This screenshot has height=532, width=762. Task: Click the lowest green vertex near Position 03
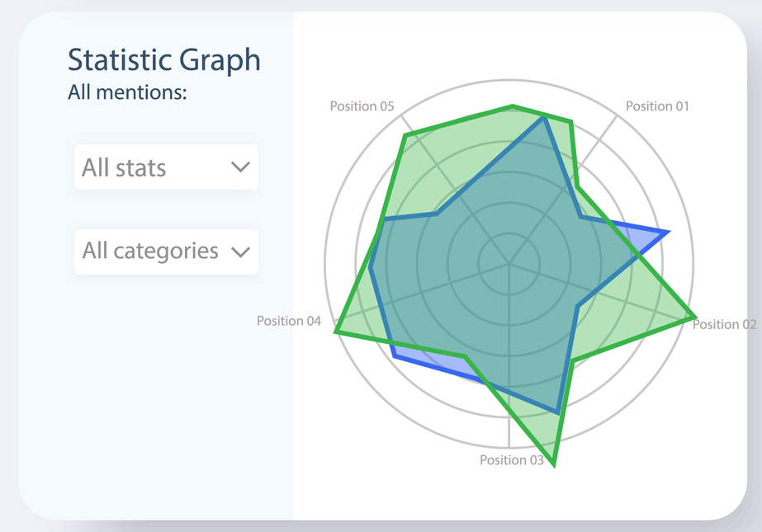(553, 465)
